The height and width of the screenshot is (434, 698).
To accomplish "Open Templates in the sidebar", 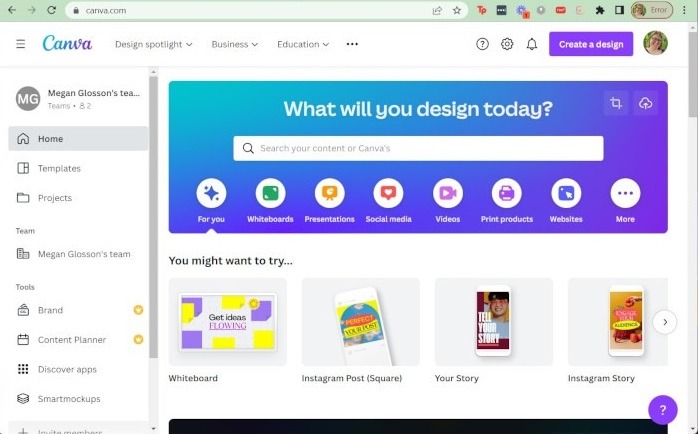I will 78,168.
